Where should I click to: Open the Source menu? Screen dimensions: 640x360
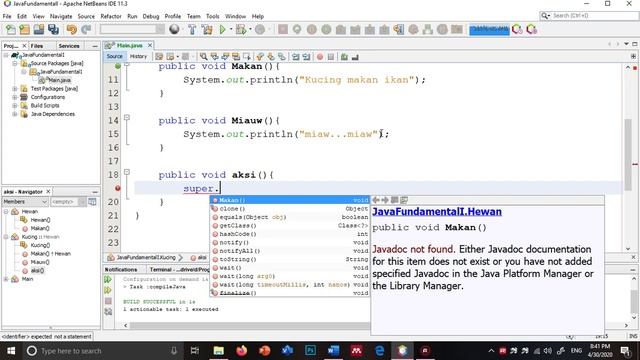point(86,16)
